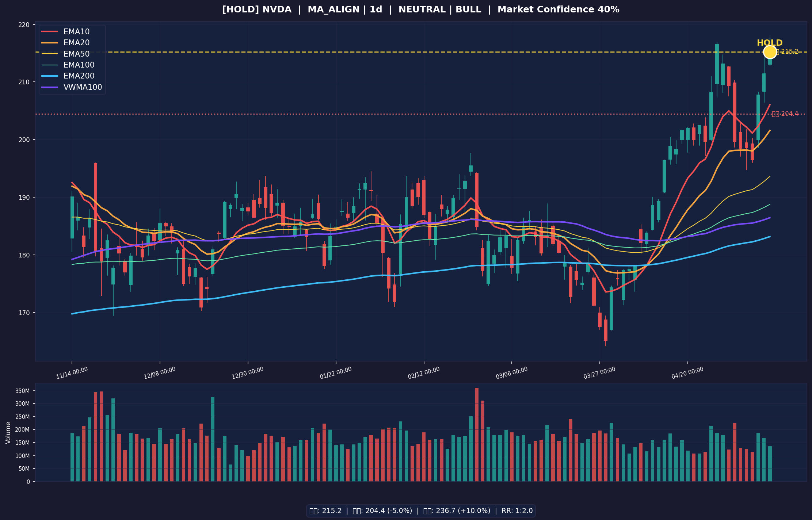Click the 180 price axis tick label

[x=24, y=255]
